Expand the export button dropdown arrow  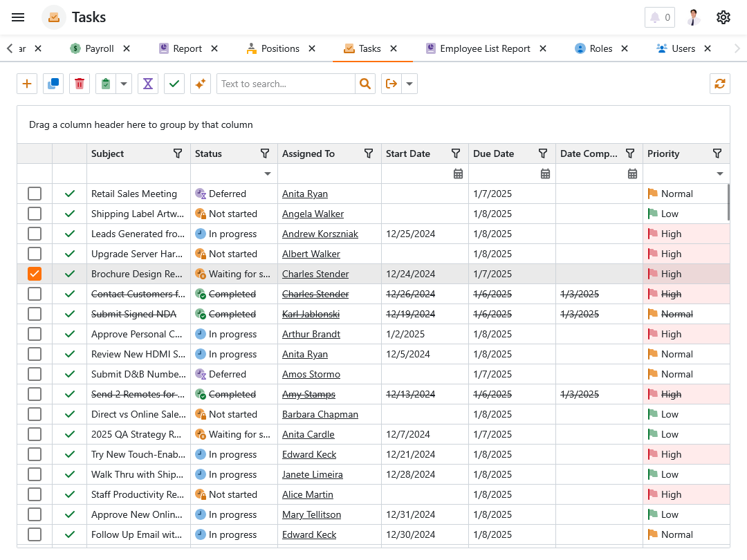[409, 84]
